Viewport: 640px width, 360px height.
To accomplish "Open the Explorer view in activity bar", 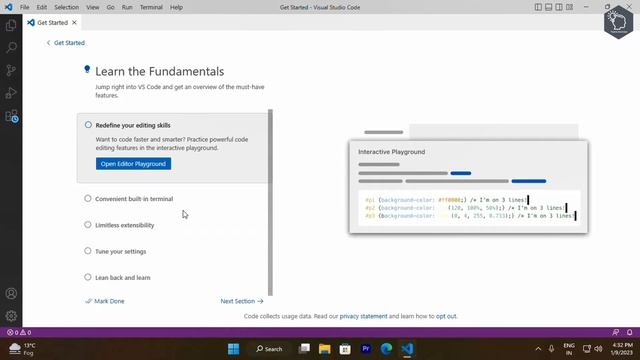I will [x=11, y=25].
